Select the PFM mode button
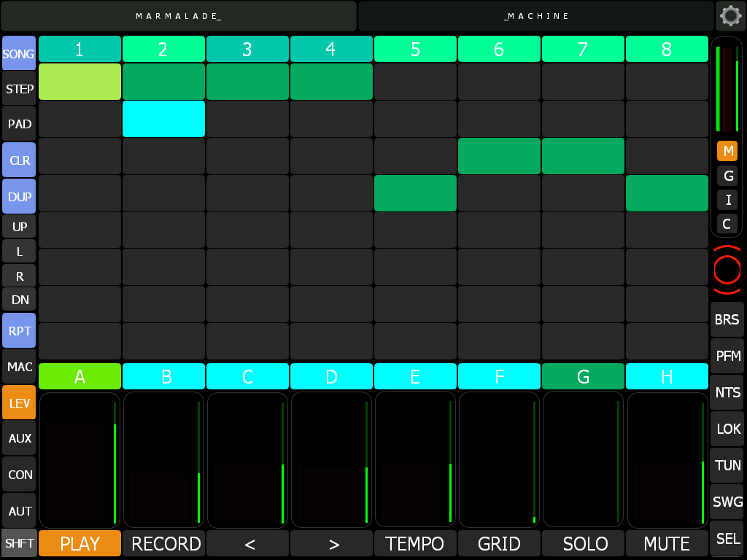The height and width of the screenshot is (560, 747). coord(727,356)
